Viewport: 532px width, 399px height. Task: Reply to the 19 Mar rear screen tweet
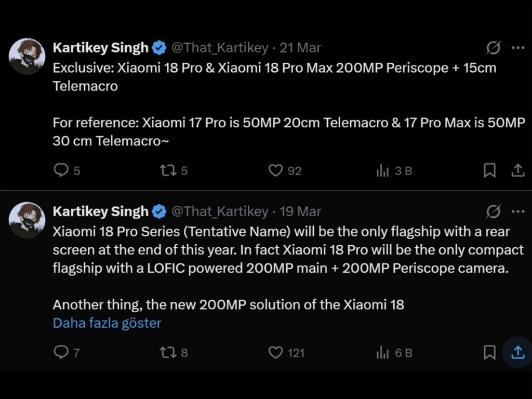pos(61,352)
